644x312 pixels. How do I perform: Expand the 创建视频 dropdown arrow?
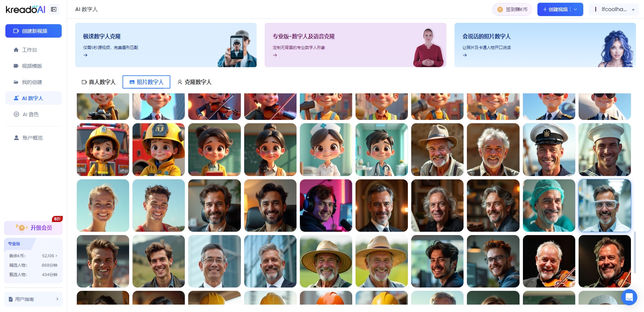pos(576,9)
